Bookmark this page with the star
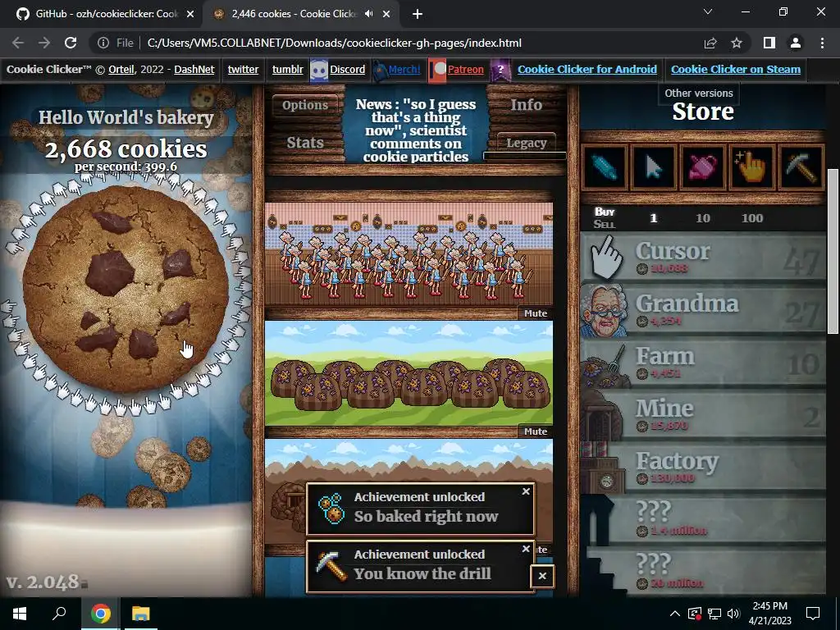This screenshot has height=630, width=840. (x=737, y=43)
